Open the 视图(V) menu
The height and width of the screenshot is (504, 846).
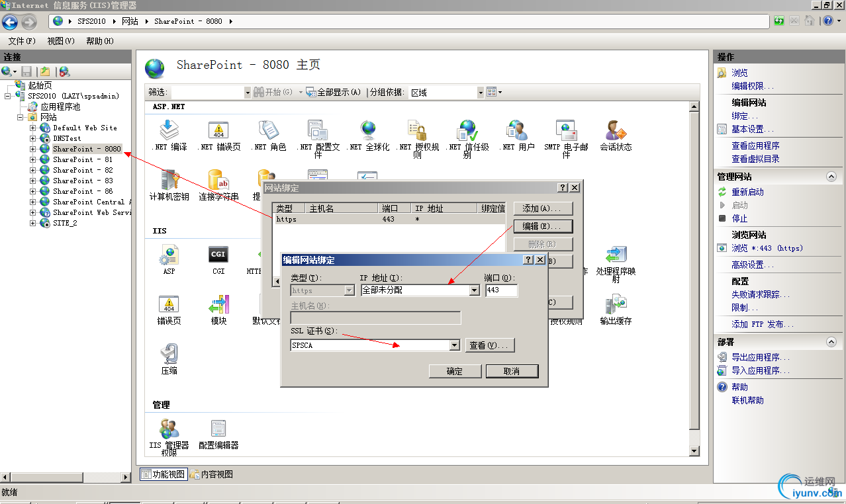[61, 41]
